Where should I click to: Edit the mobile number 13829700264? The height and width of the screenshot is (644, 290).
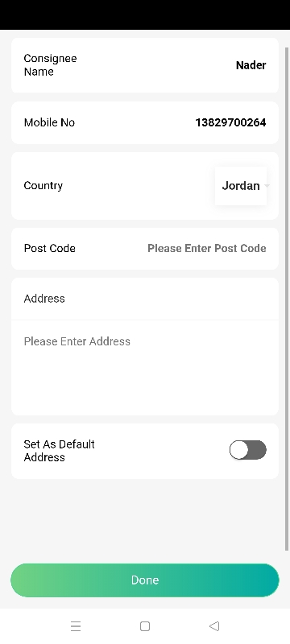230,122
